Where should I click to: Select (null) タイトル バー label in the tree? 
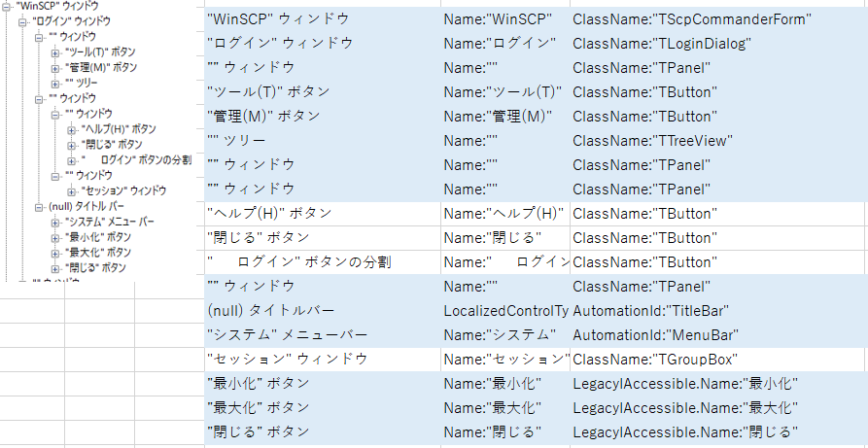tap(87, 207)
